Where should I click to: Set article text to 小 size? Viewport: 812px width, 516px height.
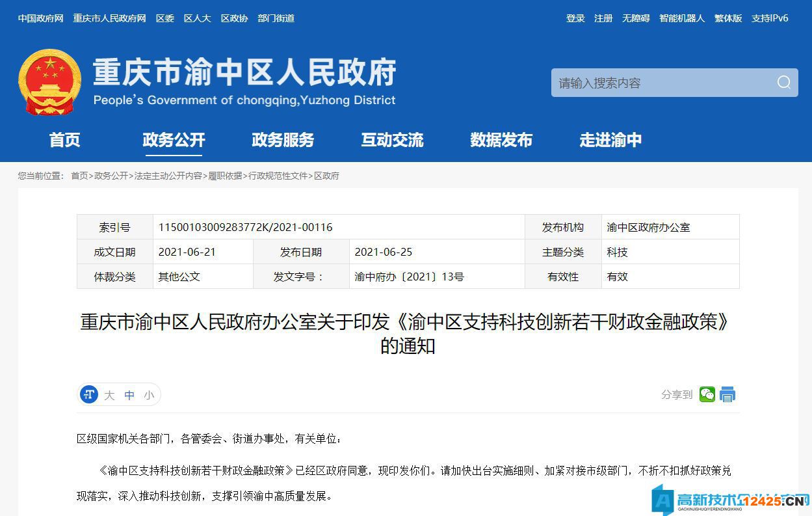(x=149, y=394)
